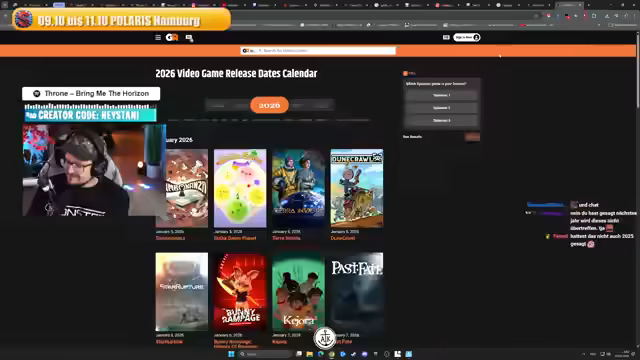Viewport: 640px width, 360px height.
Task: Select the second poll option
Action: tap(442, 108)
